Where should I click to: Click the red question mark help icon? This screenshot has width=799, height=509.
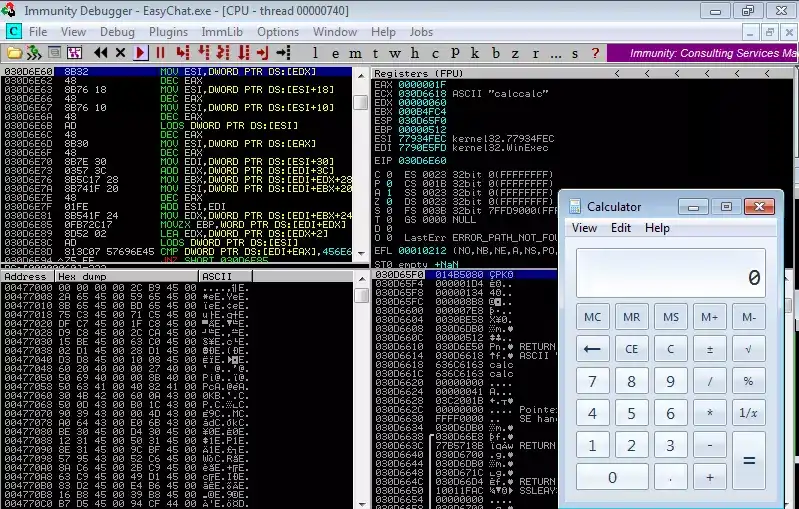coord(595,52)
